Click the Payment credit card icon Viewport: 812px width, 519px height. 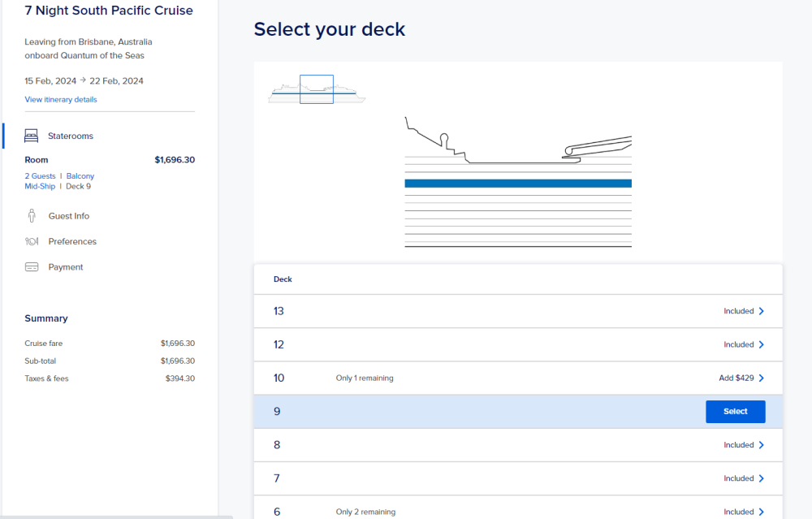[32, 267]
